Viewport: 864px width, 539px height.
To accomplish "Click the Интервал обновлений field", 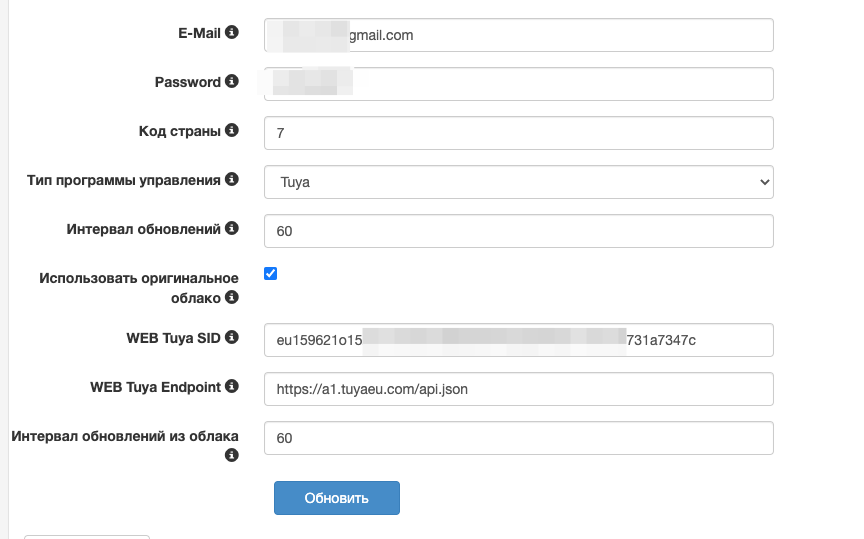I will click(x=519, y=231).
